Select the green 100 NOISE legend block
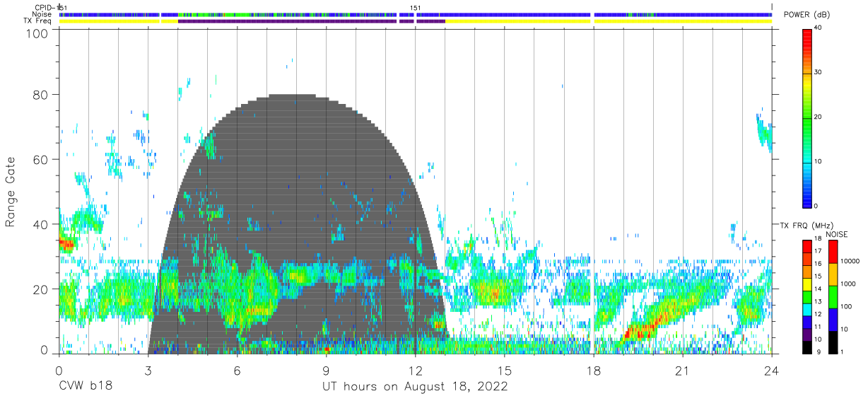The width and height of the screenshot is (868, 401). point(833,297)
